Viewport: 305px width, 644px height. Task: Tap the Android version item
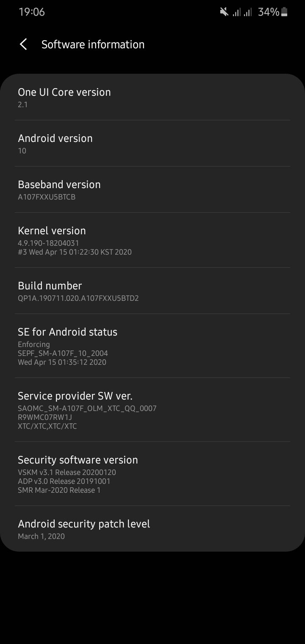coord(152,144)
